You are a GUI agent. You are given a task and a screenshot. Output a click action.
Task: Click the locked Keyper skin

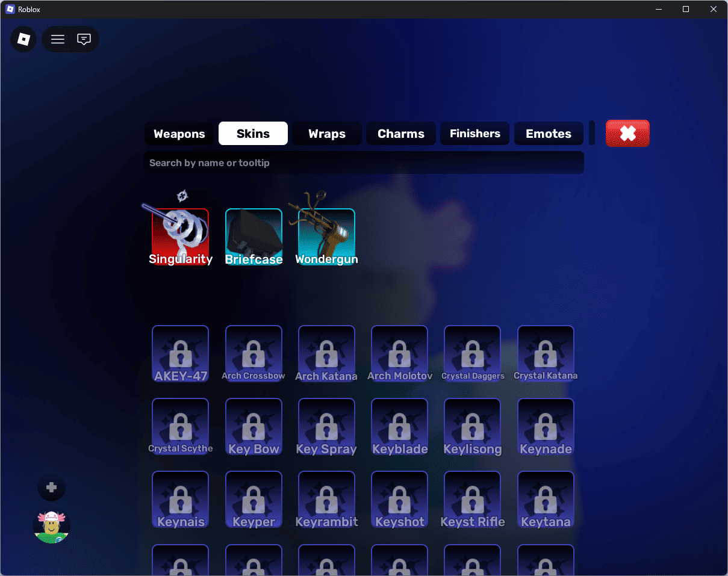[254, 500]
